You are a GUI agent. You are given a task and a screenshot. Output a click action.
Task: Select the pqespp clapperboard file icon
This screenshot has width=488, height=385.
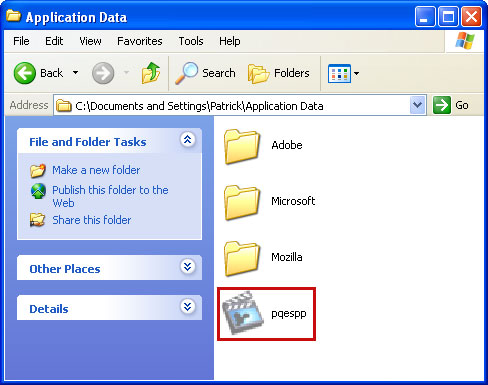[243, 313]
